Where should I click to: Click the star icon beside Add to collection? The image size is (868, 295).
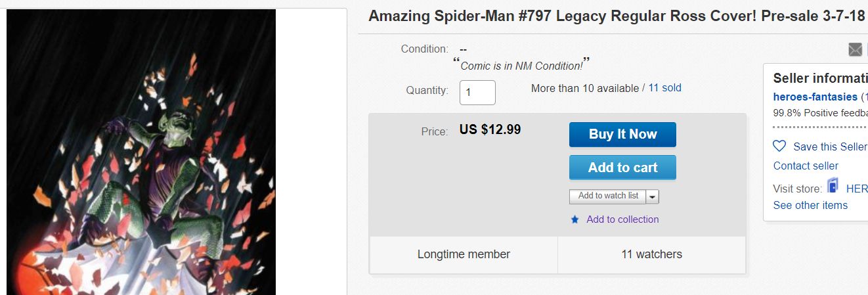pyautogui.click(x=575, y=220)
